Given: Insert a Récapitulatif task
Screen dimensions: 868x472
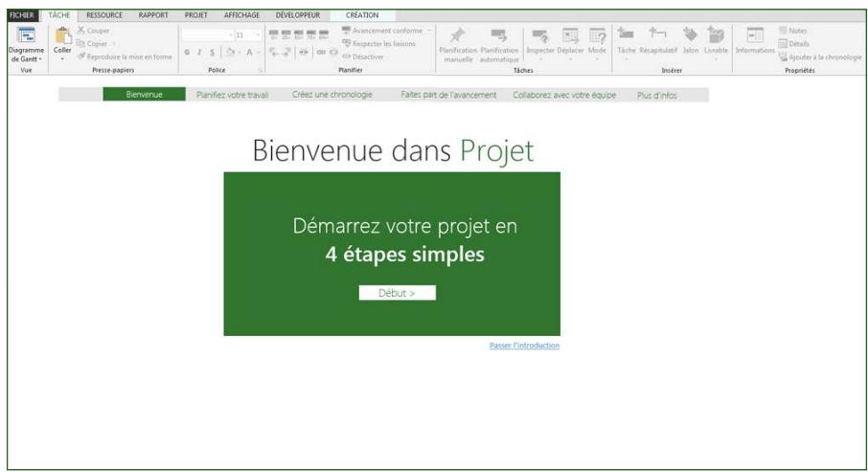Looking at the screenshot, I should coord(657,40).
